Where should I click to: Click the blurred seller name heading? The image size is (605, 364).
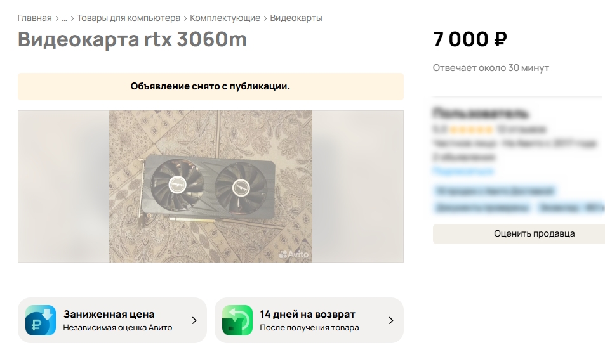point(481,114)
